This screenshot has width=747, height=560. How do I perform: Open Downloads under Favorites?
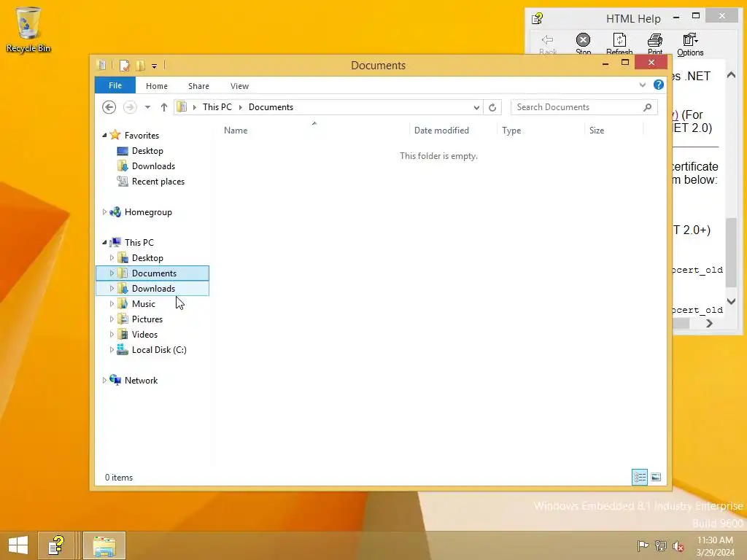point(153,166)
